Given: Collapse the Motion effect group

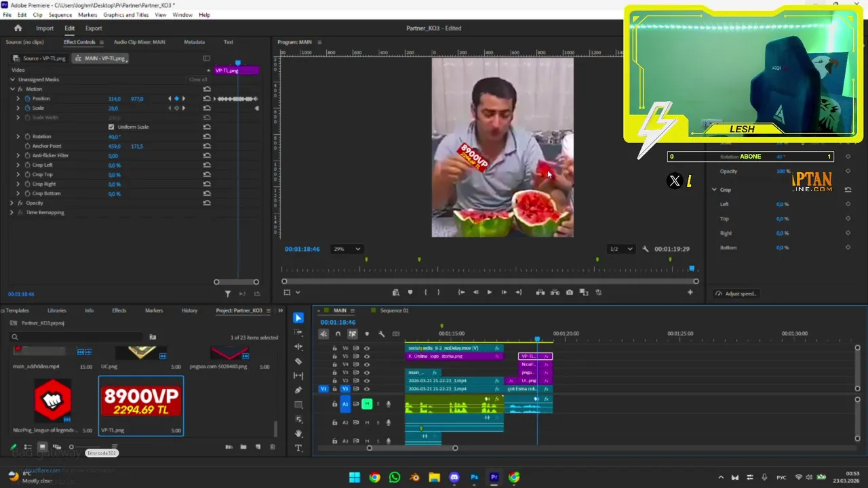Looking at the screenshot, I should coord(12,89).
